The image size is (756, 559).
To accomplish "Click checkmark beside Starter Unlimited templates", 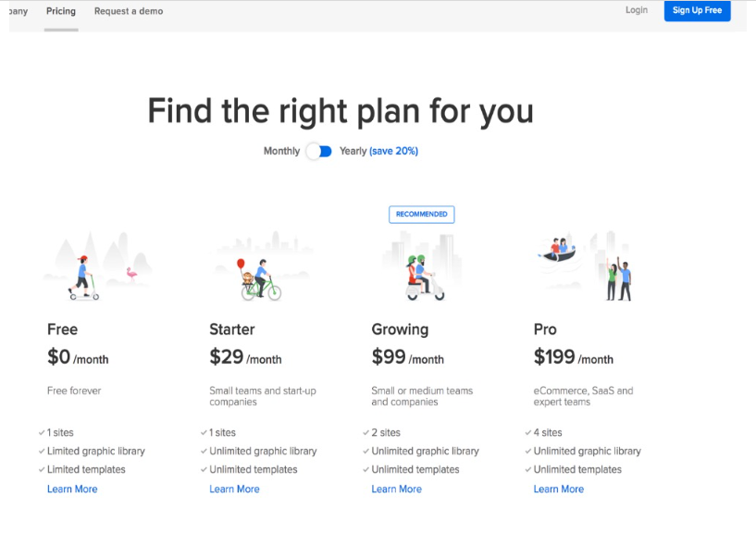I will [204, 470].
